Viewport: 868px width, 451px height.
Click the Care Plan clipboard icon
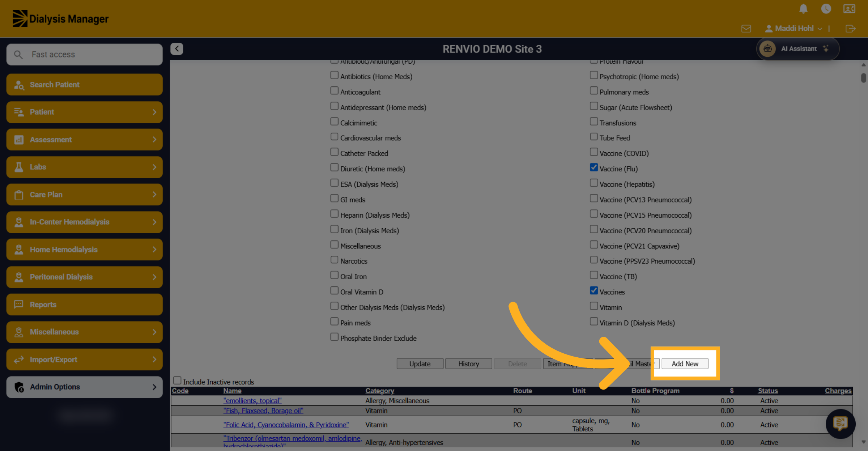click(x=19, y=195)
